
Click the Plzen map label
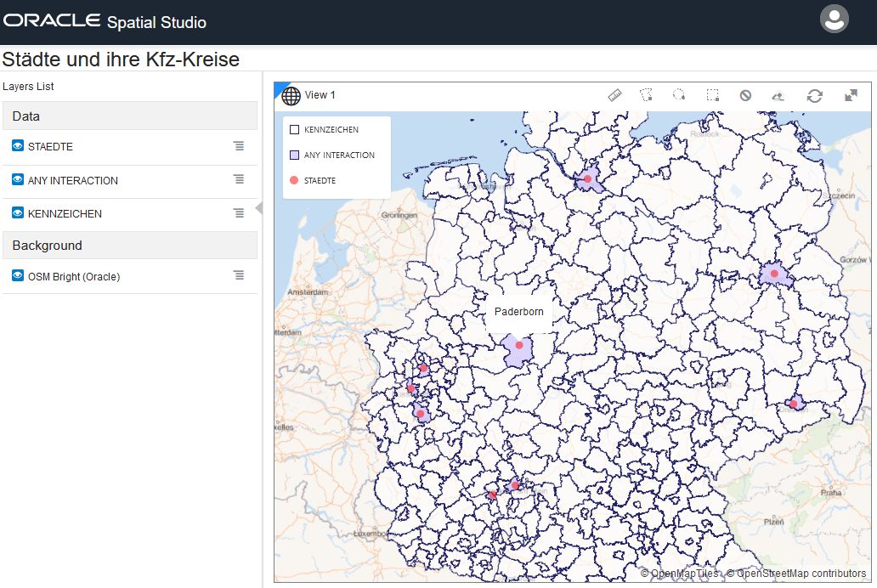(x=774, y=522)
